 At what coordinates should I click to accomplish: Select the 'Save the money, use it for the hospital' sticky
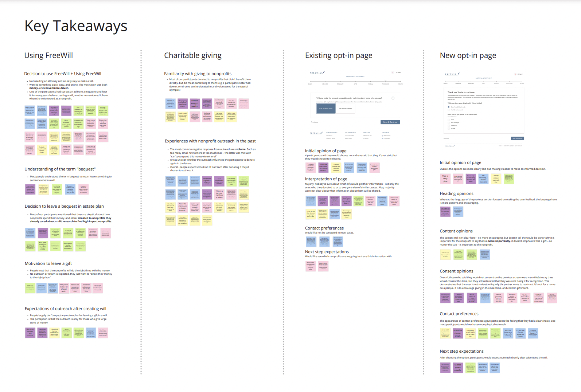click(183, 207)
